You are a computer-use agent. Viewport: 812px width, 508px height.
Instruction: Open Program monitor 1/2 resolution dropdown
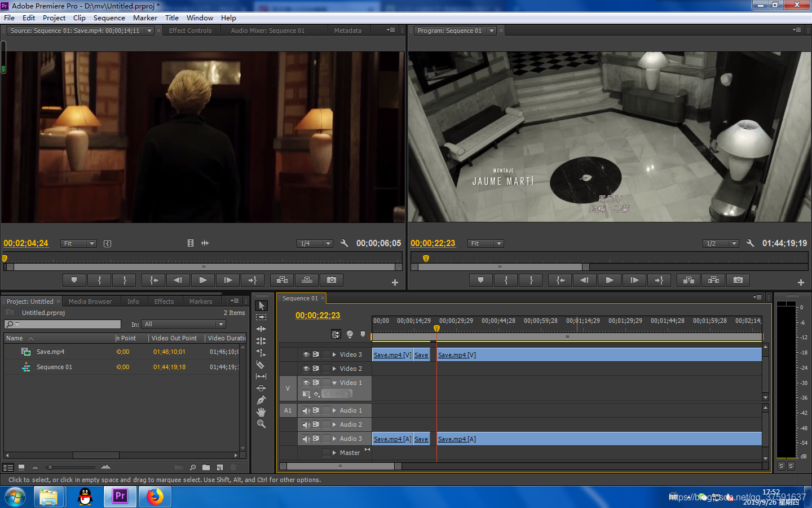[x=721, y=243]
